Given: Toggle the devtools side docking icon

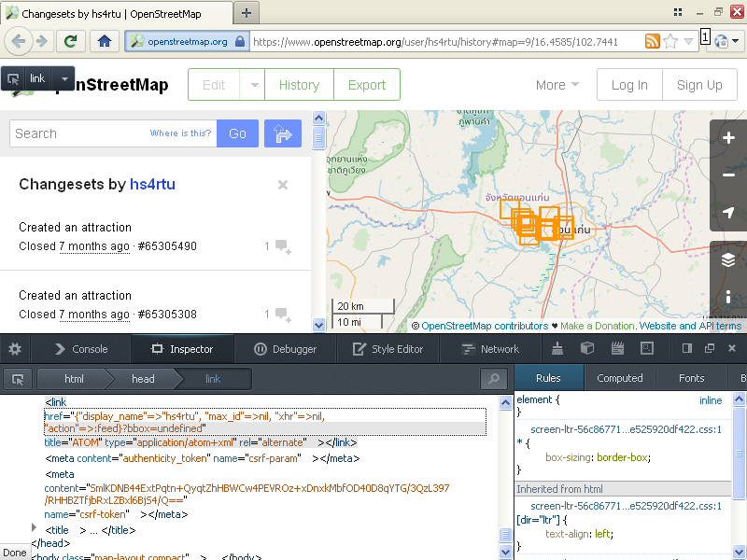Looking at the screenshot, I should click(x=686, y=348).
